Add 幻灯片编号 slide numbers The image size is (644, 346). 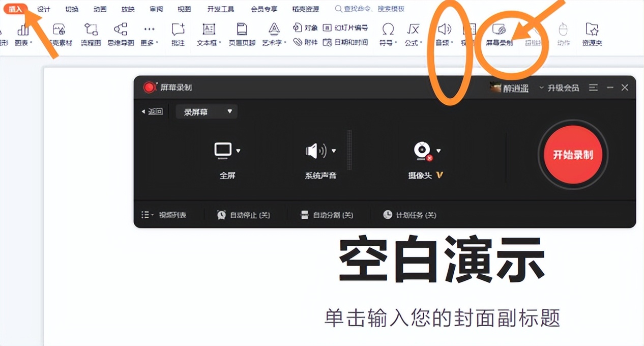pos(351,28)
